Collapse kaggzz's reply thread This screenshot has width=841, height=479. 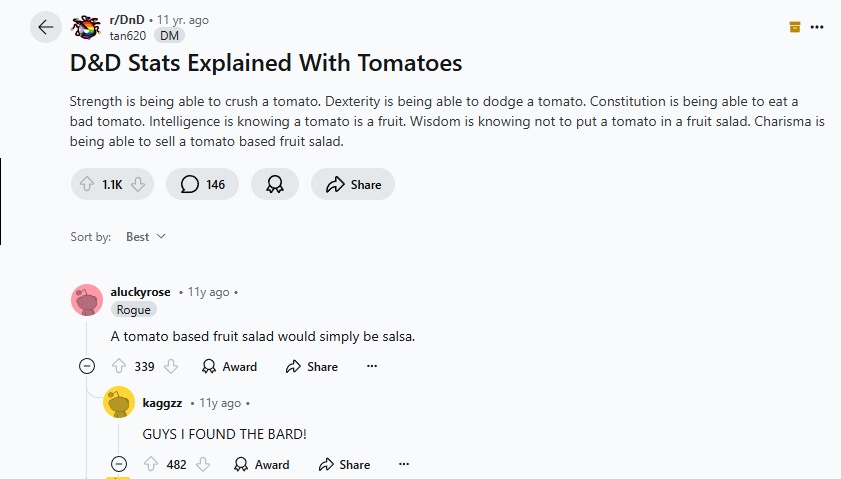[119, 464]
